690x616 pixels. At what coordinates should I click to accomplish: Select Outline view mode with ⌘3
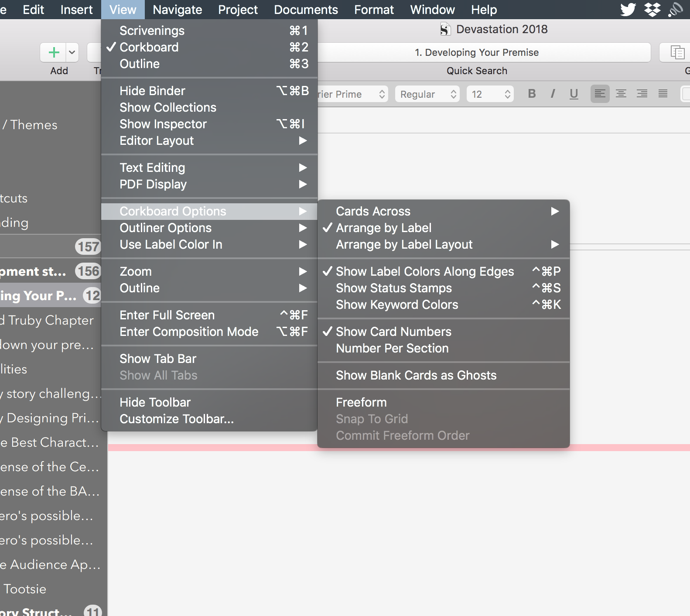209,64
